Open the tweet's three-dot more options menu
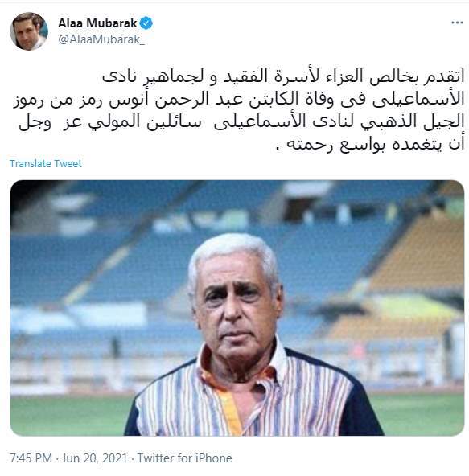Image resolution: width=469 pixels, height=476 pixels. (457, 23)
